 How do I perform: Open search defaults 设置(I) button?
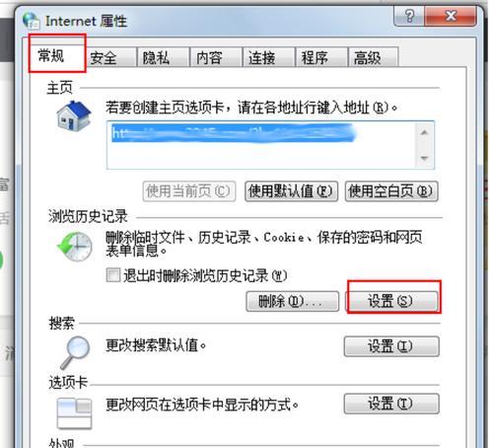pyautogui.click(x=391, y=346)
